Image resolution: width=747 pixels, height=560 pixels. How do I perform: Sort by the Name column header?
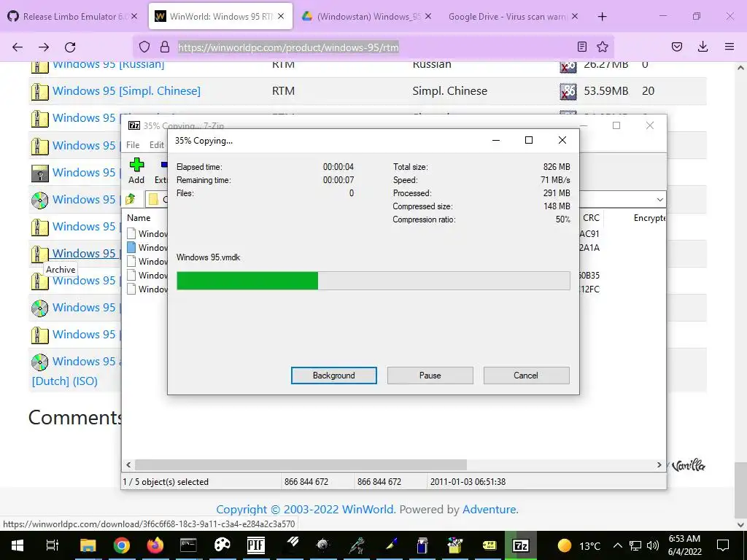(x=139, y=217)
